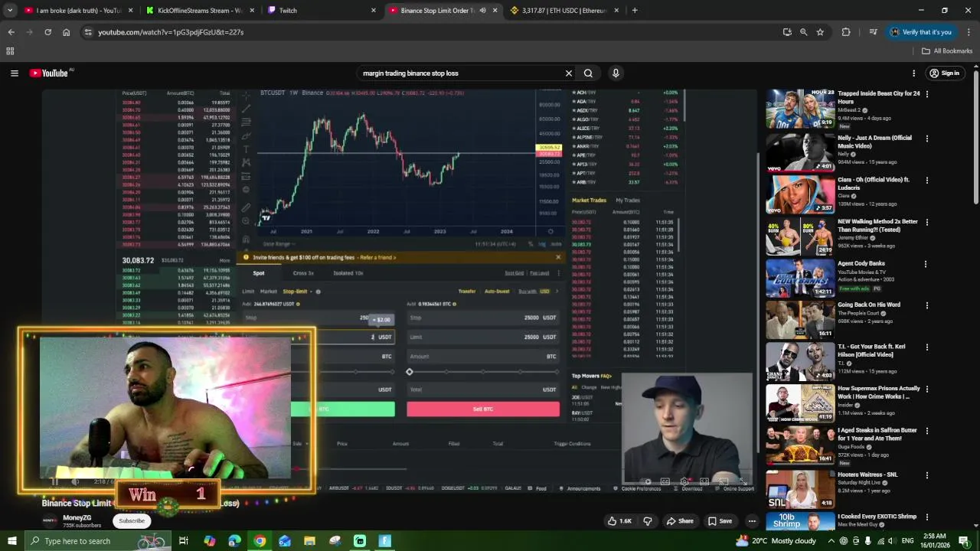
Task: Go back one page in Chrome
Action: point(11,32)
